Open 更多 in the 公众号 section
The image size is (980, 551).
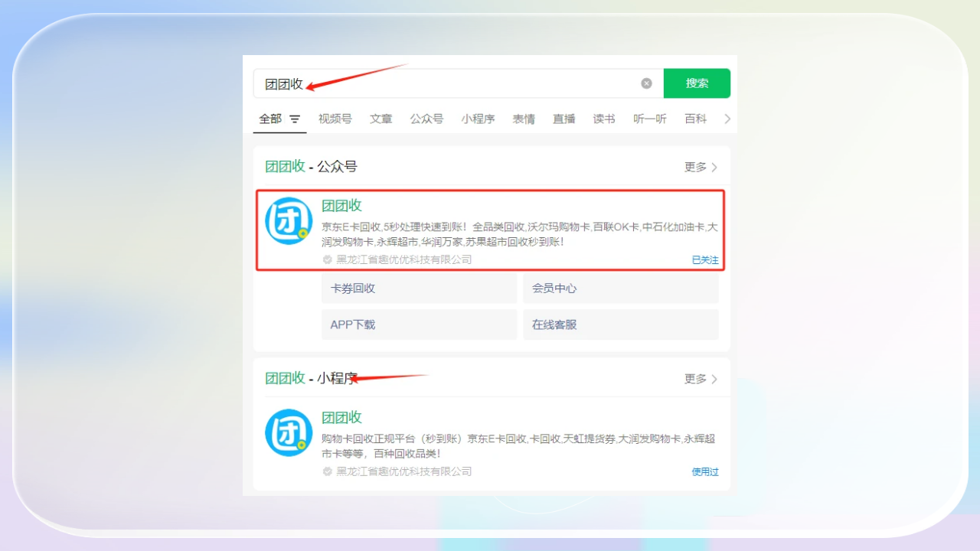pyautogui.click(x=701, y=167)
